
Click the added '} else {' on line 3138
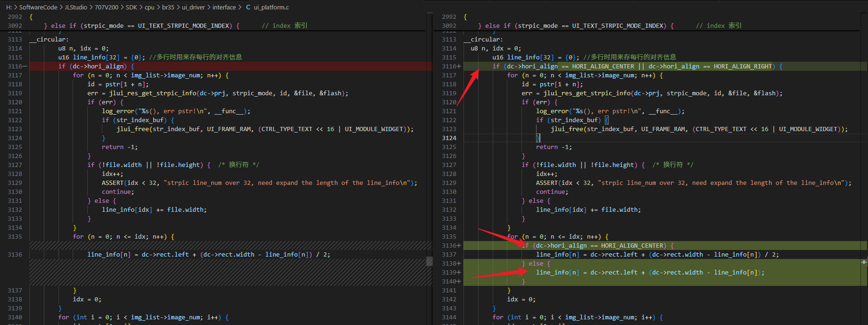tap(536, 264)
